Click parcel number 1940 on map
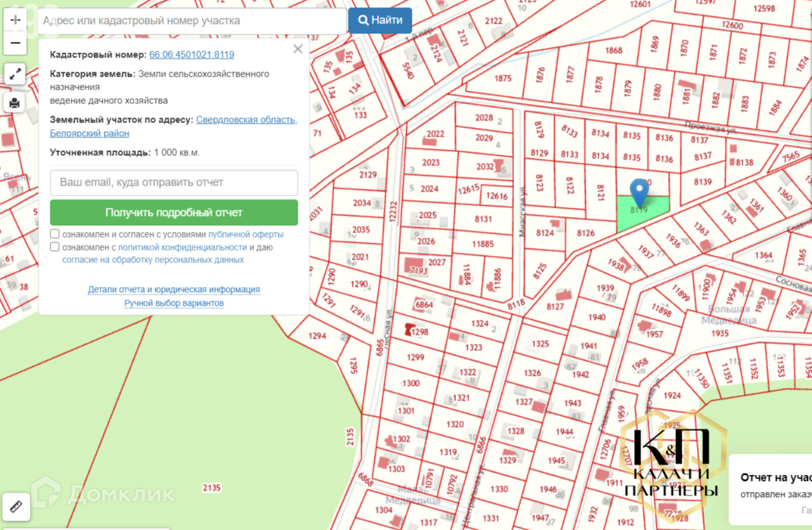The height and width of the screenshot is (530, 812). 597,318
